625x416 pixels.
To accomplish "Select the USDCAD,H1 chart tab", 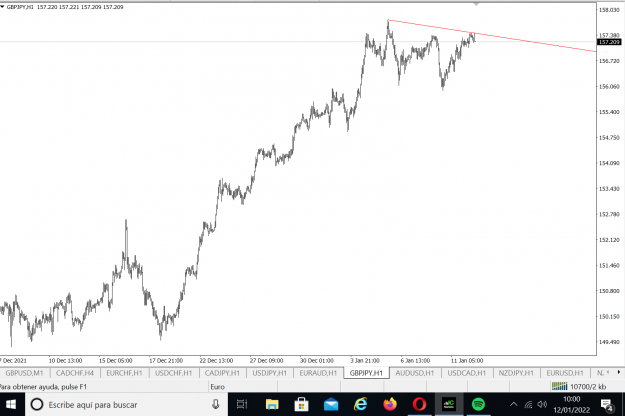I will [x=467, y=373].
